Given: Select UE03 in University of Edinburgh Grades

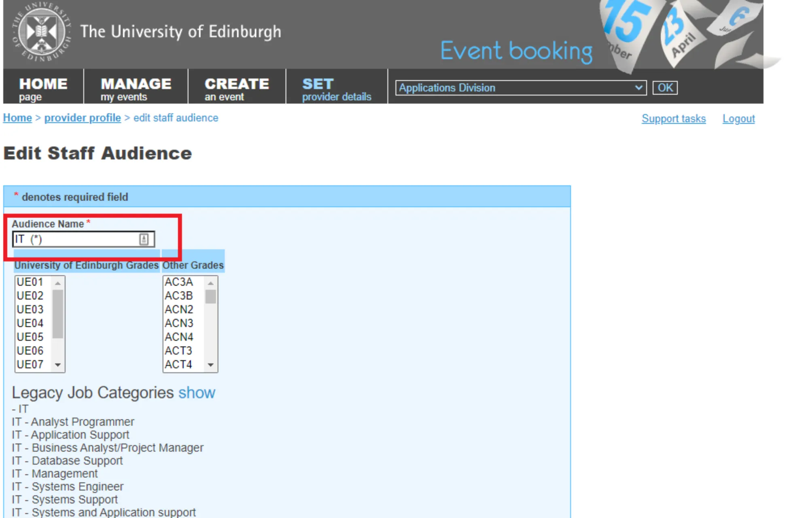Looking at the screenshot, I should (30, 310).
